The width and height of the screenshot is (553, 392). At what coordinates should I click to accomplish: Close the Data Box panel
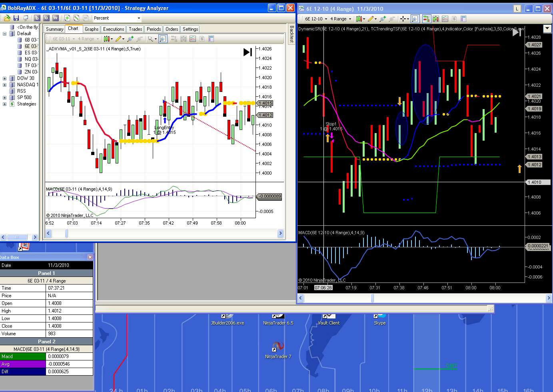[90, 257]
